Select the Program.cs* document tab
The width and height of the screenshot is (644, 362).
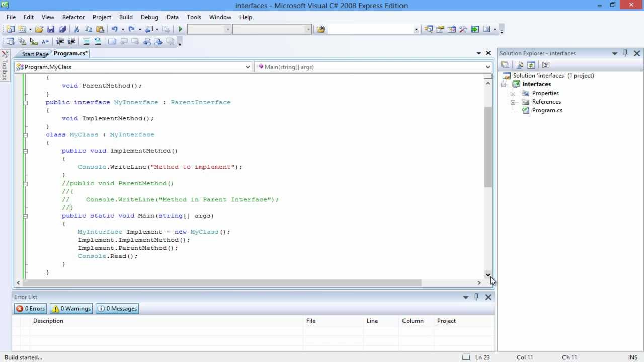point(70,53)
